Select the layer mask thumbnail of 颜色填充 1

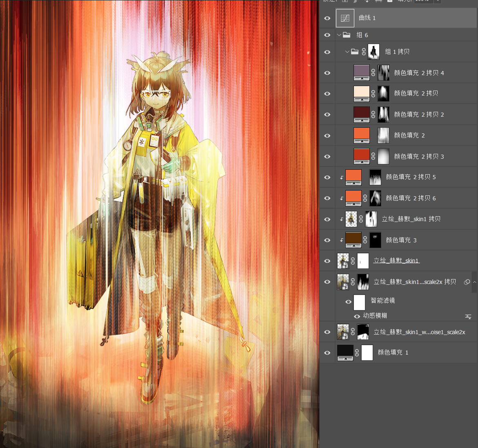coord(367,353)
